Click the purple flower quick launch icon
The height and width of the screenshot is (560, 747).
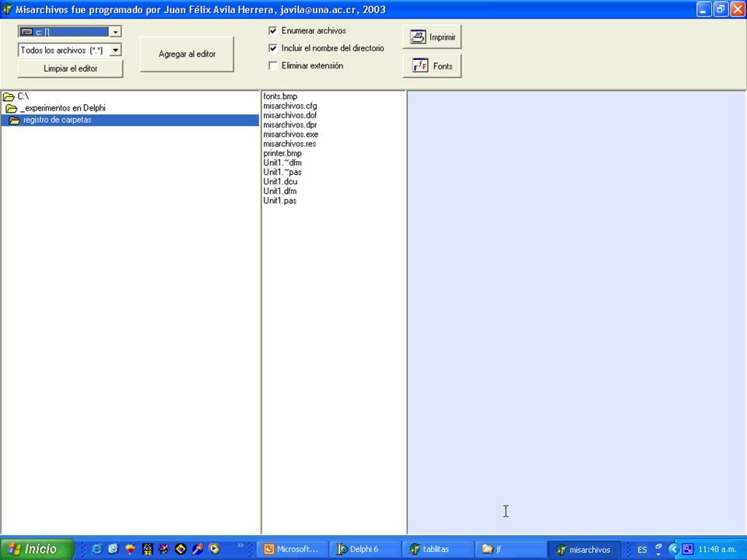coord(164,549)
